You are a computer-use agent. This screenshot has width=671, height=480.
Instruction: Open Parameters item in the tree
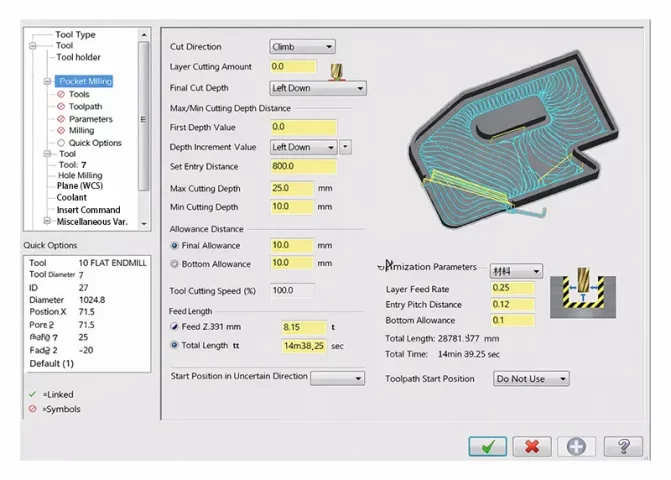pos(91,119)
